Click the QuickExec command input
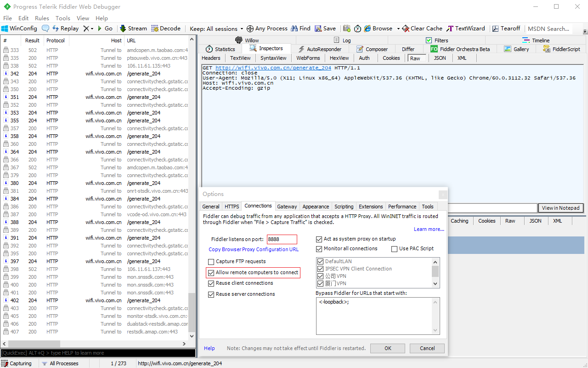This screenshot has width=588, height=368. pyautogui.click(x=98, y=353)
